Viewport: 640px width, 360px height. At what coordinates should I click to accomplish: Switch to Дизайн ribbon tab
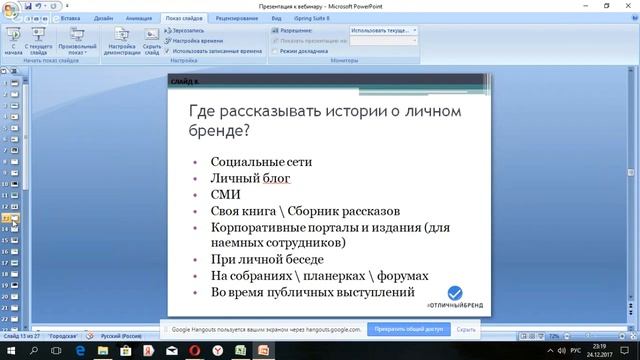tap(103, 18)
